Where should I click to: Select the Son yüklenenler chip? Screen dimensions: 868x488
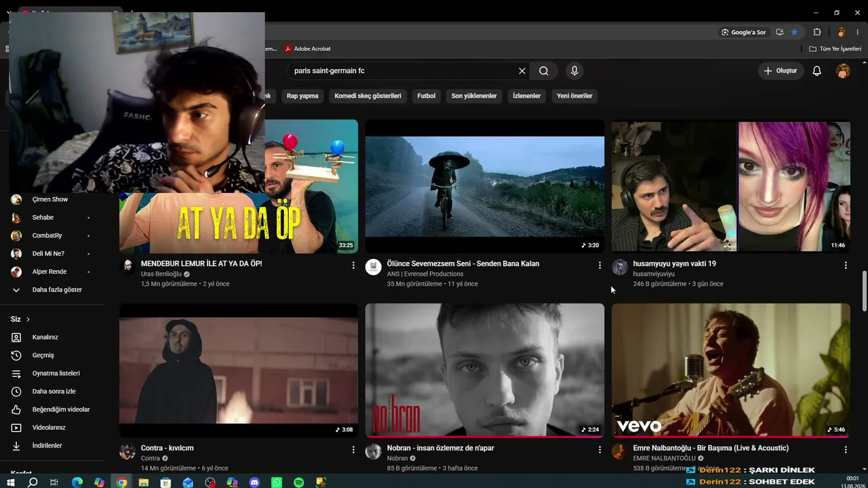[475, 96]
